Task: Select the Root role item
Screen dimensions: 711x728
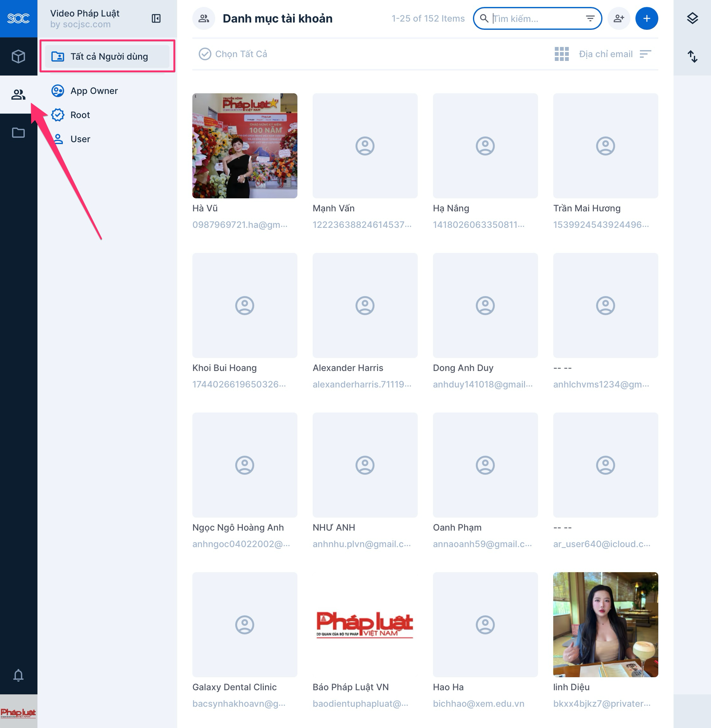Action: click(80, 115)
